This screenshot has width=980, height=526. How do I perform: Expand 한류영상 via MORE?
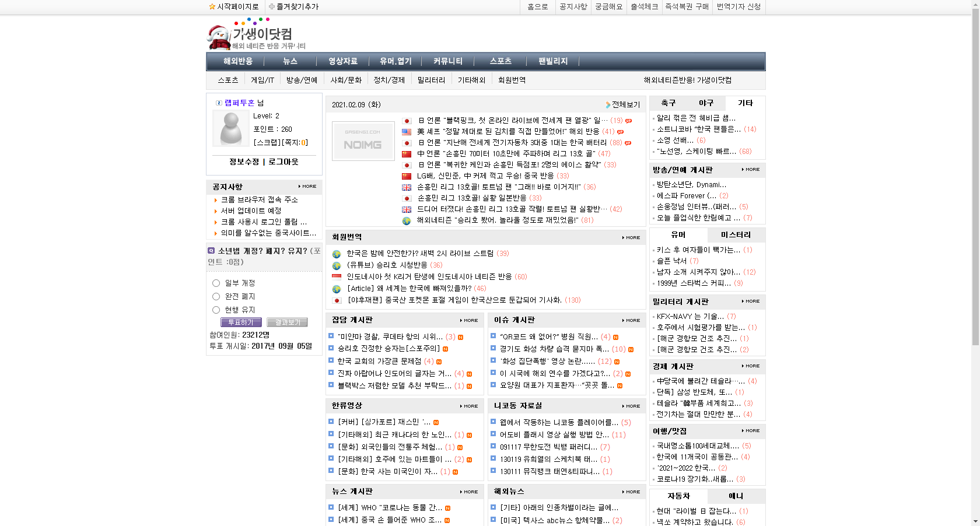[x=469, y=406]
